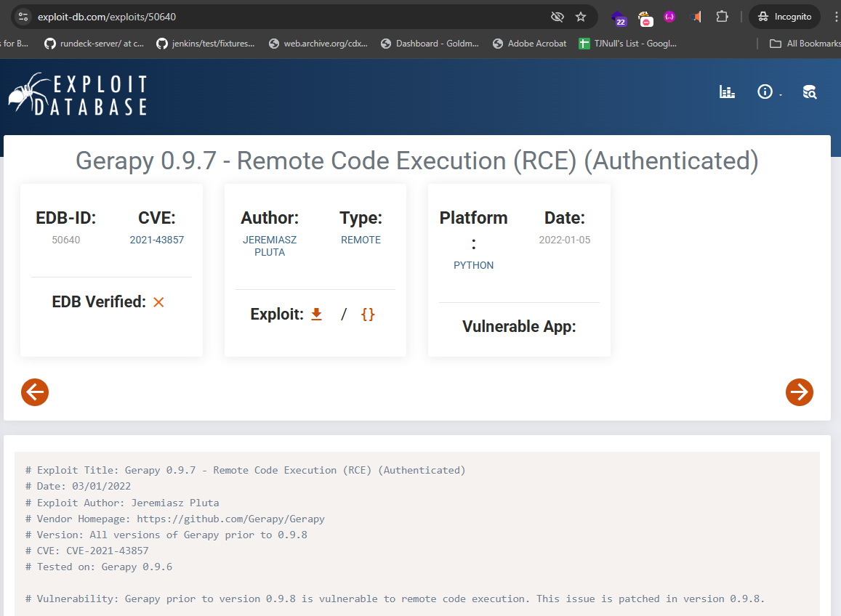
Task: Open CVE 2021-43857 link
Action: click(157, 240)
